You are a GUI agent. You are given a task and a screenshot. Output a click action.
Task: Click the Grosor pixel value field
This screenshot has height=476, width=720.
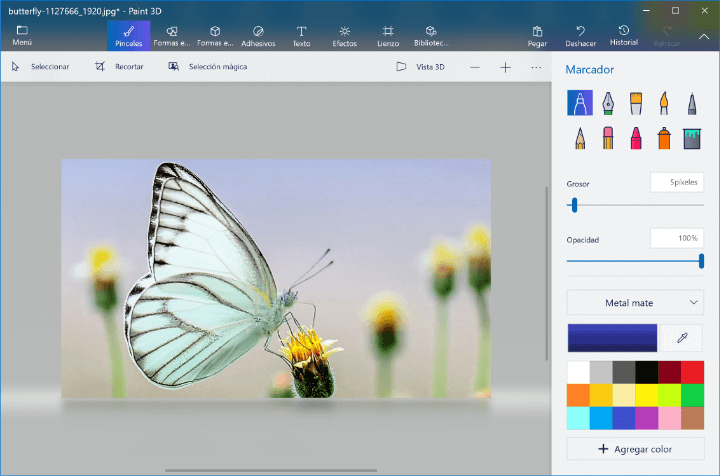click(x=677, y=182)
